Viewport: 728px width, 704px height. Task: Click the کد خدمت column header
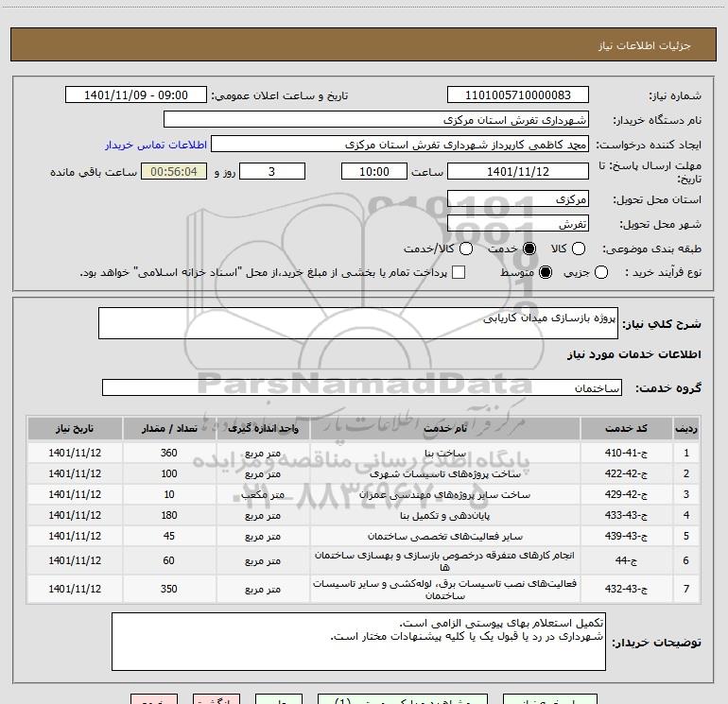click(x=626, y=428)
